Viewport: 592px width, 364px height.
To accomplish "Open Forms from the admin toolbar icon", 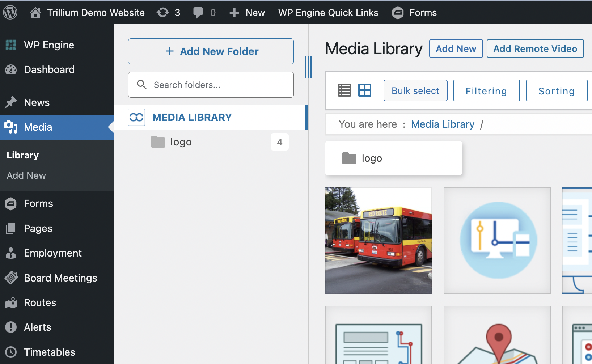I will tap(397, 12).
